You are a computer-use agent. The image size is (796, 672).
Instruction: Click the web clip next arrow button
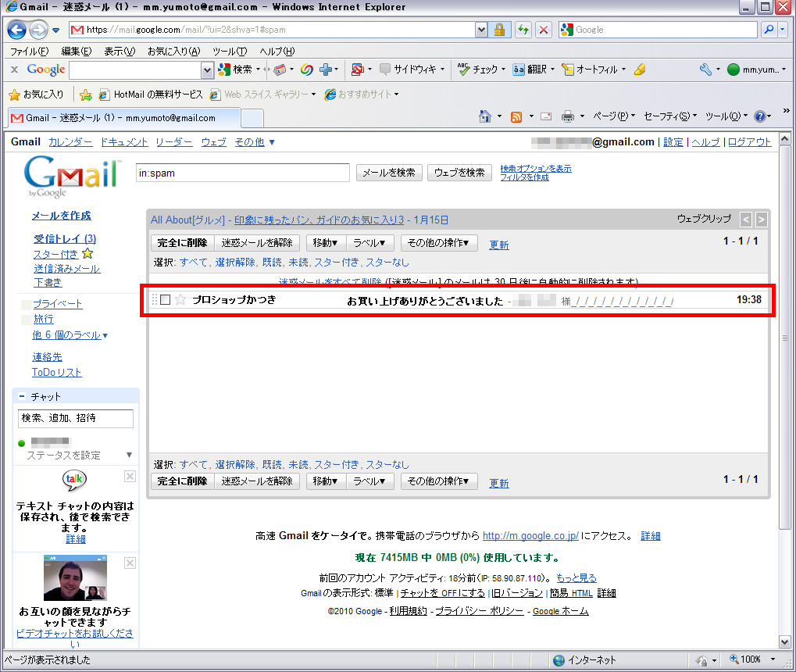[x=761, y=220]
